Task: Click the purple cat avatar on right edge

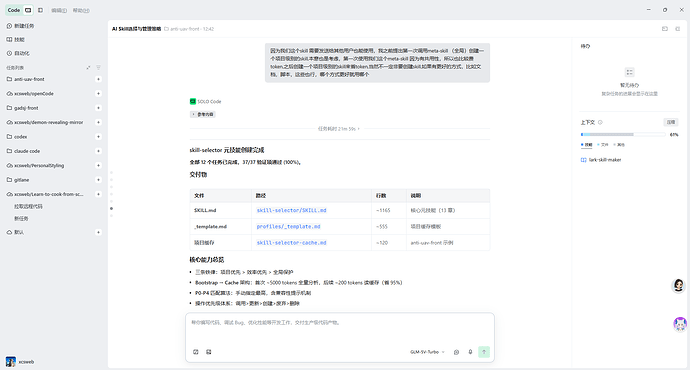Action: (680, 324)
